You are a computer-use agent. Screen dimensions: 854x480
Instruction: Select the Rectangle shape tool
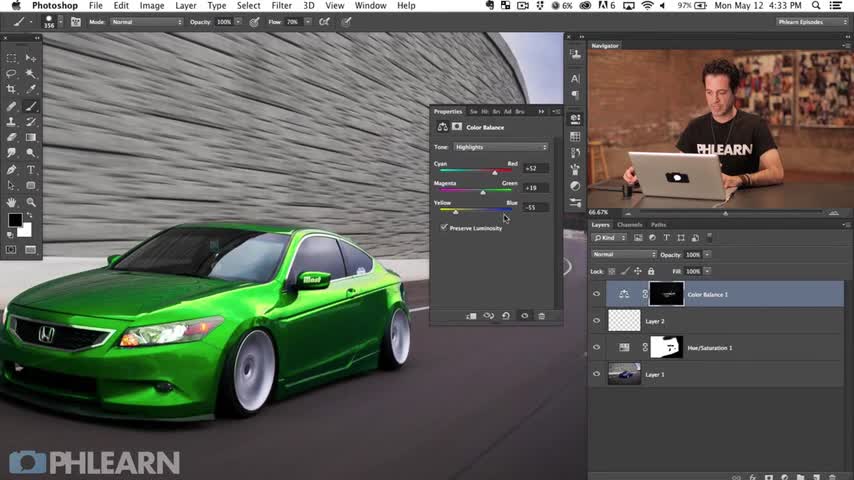tap(31, 186)
